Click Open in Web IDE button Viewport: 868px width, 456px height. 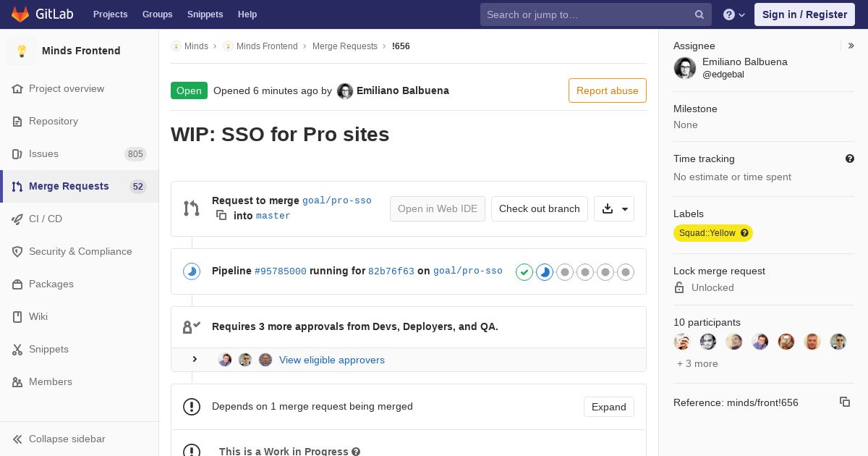(x=438, y=208)
